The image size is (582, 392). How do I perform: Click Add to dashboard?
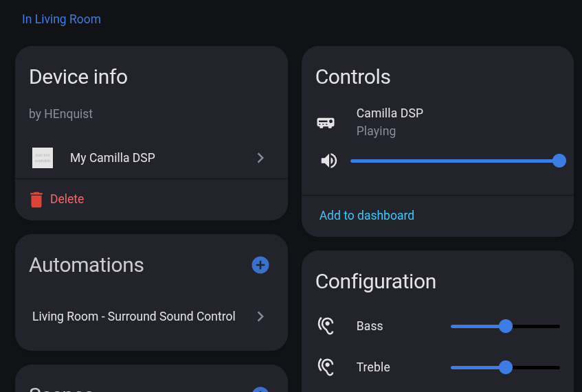[367, 216]
